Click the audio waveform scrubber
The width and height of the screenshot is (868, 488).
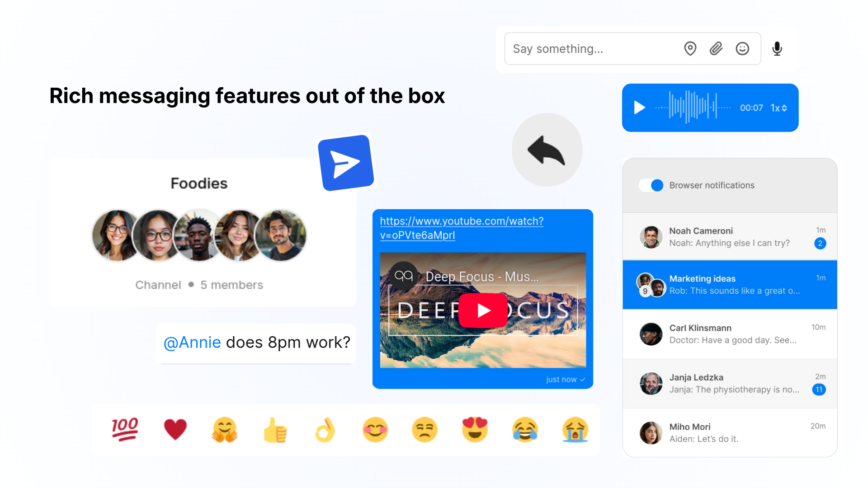click(693, 108)
